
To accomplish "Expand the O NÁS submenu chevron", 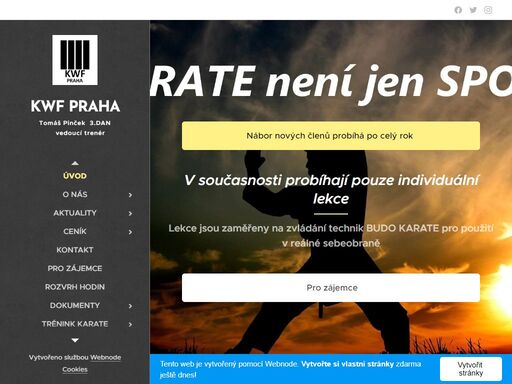I will point(130,195).
